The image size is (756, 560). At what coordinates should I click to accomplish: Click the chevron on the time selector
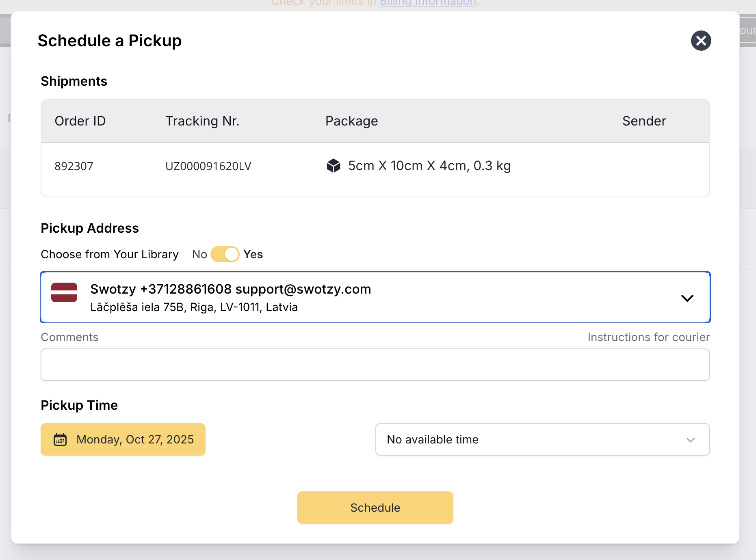point(690,439)
